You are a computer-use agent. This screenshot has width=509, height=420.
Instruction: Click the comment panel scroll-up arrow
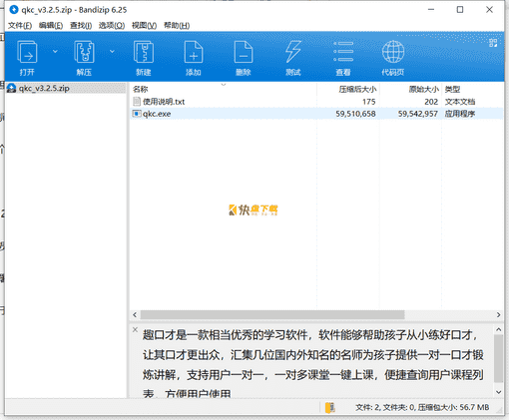(x=498, y=329)
